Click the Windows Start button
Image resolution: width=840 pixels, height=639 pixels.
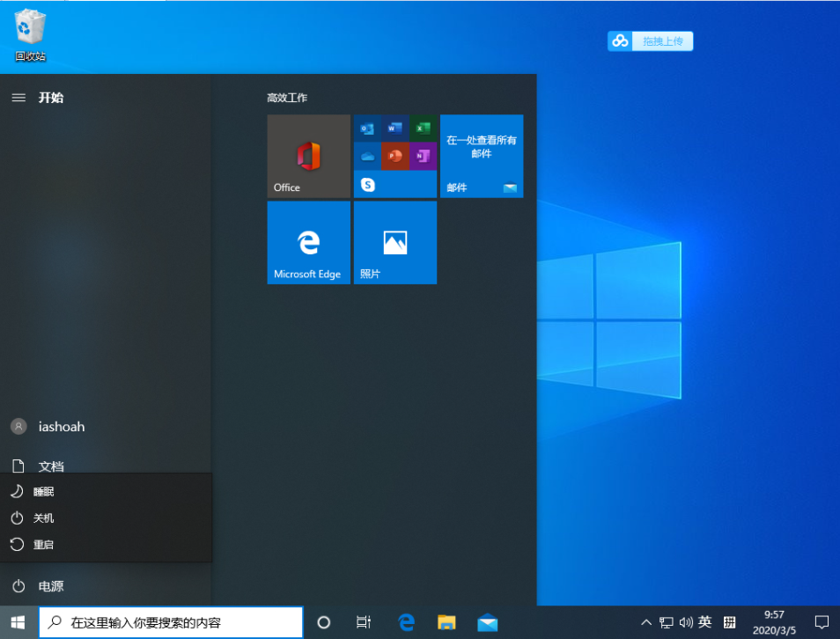point(18,622)
